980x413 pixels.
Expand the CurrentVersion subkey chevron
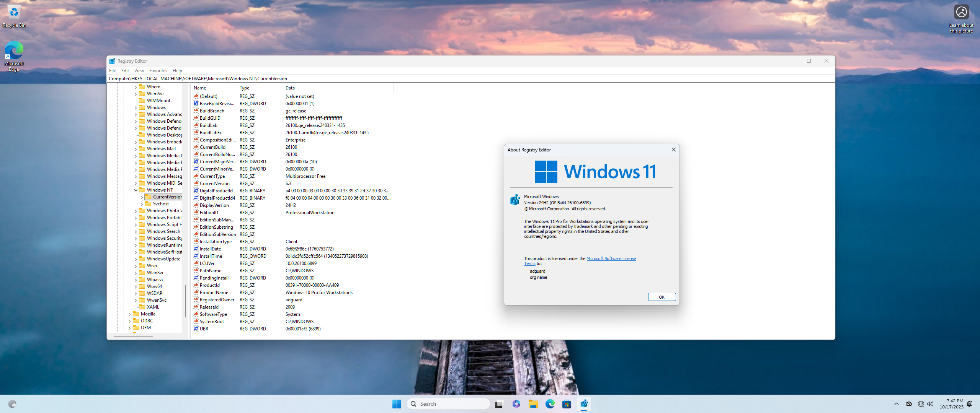[142, 197]
